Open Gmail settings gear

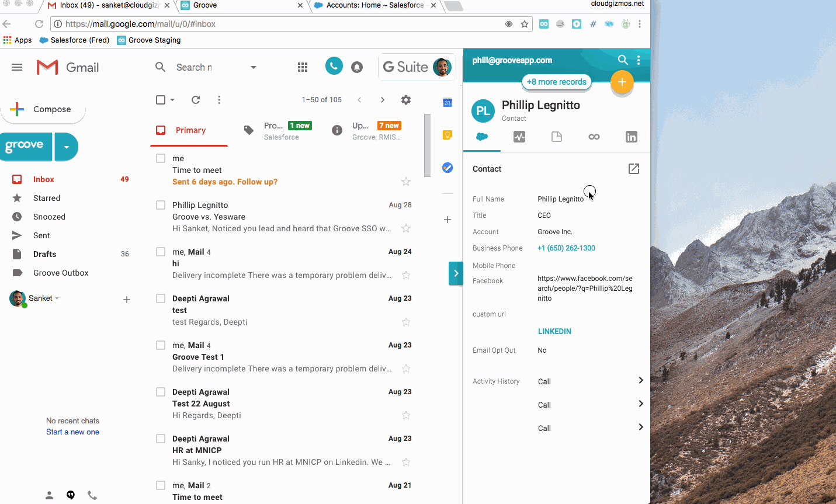(x=406, y=100)
